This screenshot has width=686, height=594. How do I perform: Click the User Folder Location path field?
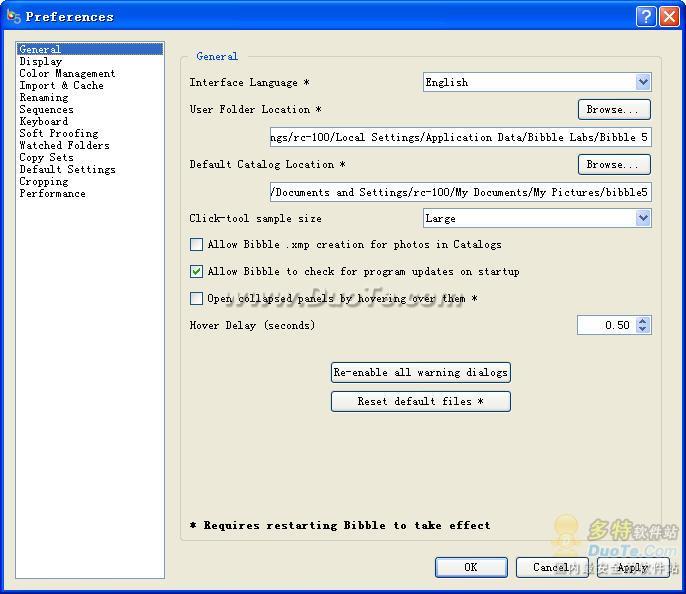click(460, 137)
